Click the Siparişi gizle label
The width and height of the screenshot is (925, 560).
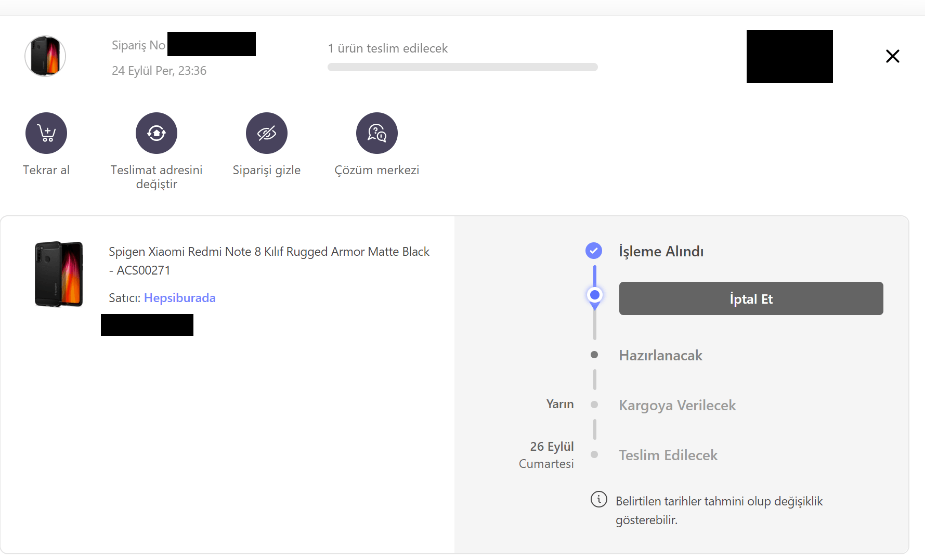pos(267,171)
